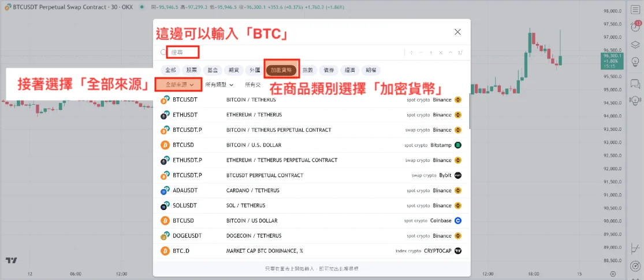This screenshot has height=280, width=644.
Task: Expand the 所有類型 types dropdown
Action: point(219,84)
